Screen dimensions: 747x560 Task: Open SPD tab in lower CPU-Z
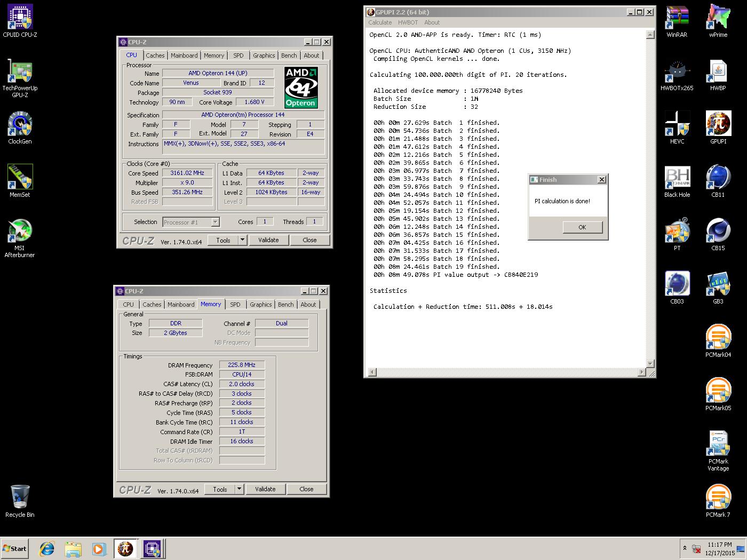point(235,305)
